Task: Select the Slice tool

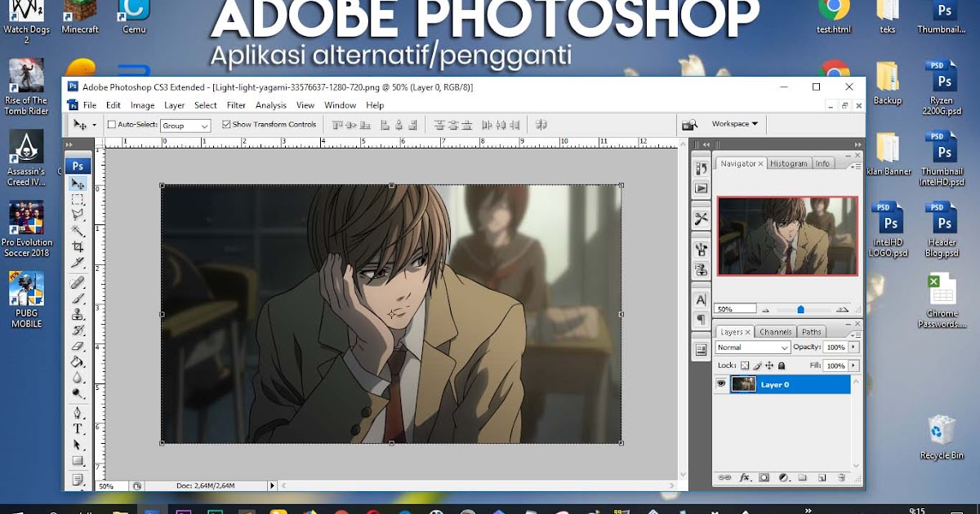Action: [x=78, y=262]
